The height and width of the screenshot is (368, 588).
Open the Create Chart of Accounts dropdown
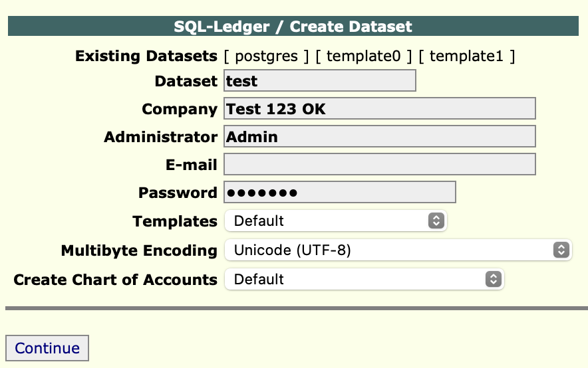click(364, 279)
